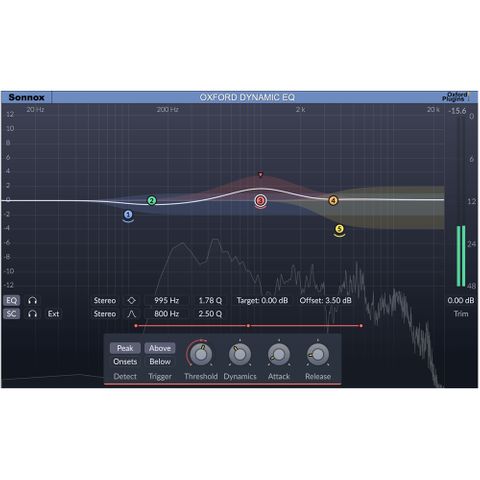Click the Trim label
This screenshot has height=480, width=480.
pyautogui.click(x=461, y=314)
